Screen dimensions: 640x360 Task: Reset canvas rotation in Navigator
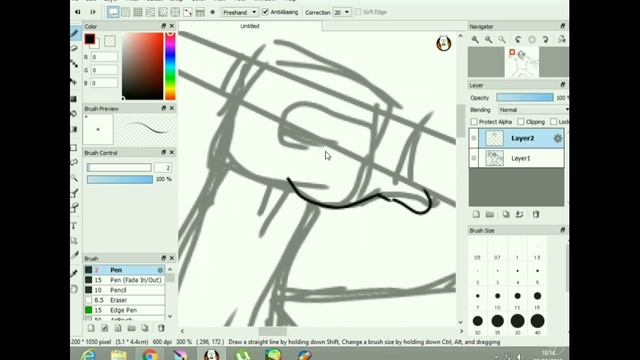[x=532, y=40]
